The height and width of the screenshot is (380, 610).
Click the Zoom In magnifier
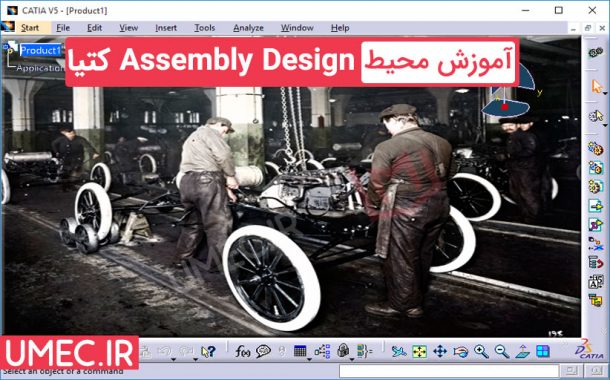(x=481, y=352)
